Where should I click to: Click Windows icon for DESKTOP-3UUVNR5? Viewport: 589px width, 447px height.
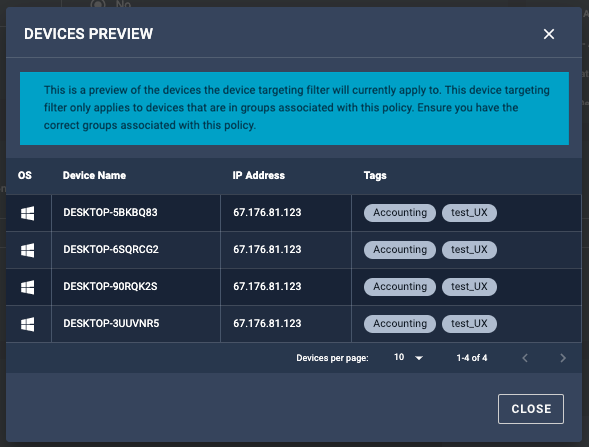pos(27,324)
